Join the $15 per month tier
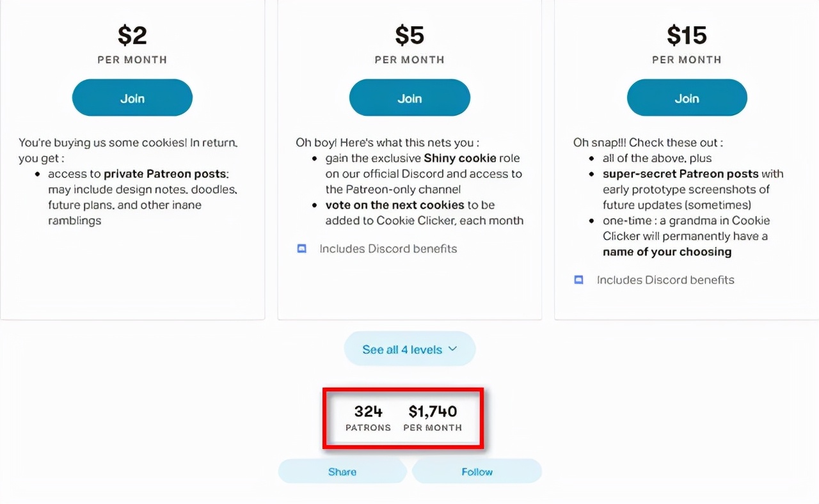Screen dimensions: 819x504 click(x=687, y=98)
